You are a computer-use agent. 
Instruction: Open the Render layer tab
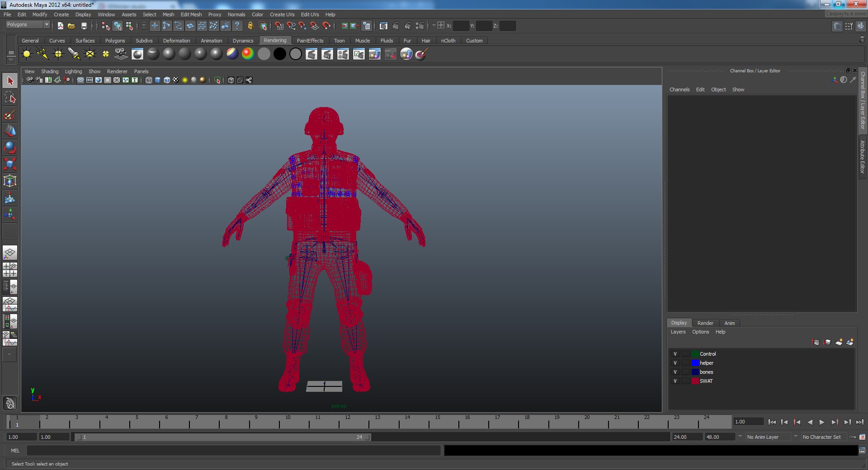[x=705, y=323]
